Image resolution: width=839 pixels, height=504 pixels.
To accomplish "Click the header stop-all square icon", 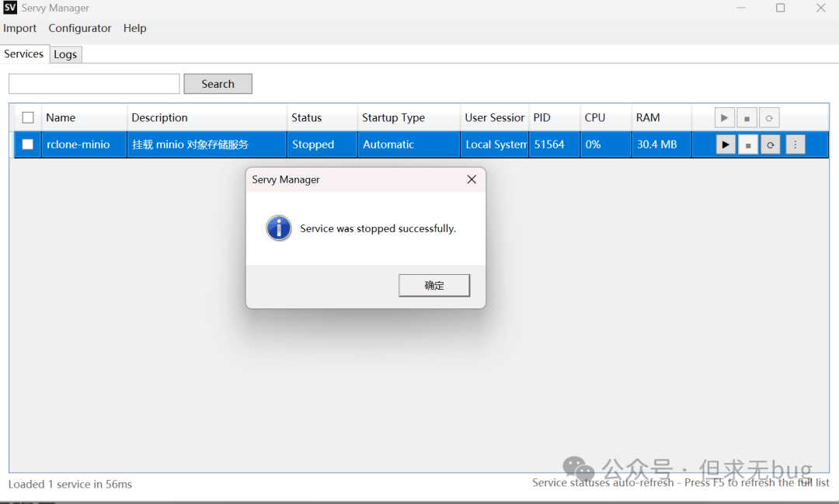I will pos(747,118).
